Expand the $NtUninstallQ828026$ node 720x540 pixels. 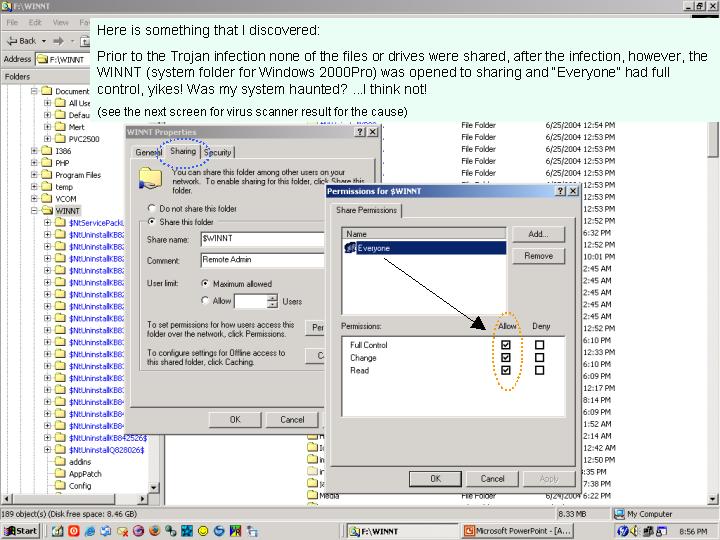(x=47, y=450)
